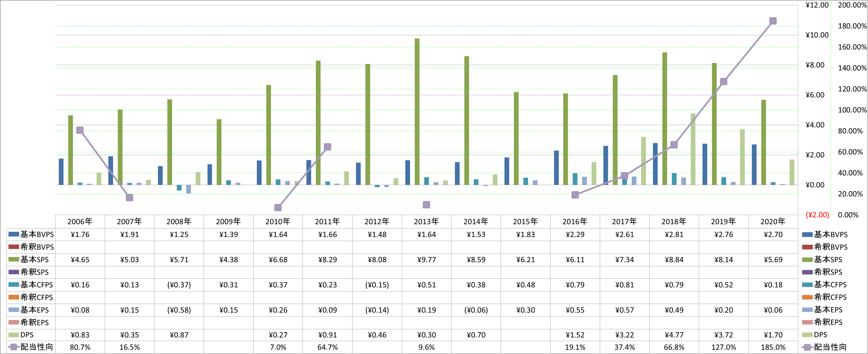Click the 2007 配当性向 line marker on chart
This screenshot has height=354, width=868.
point(129,198)
